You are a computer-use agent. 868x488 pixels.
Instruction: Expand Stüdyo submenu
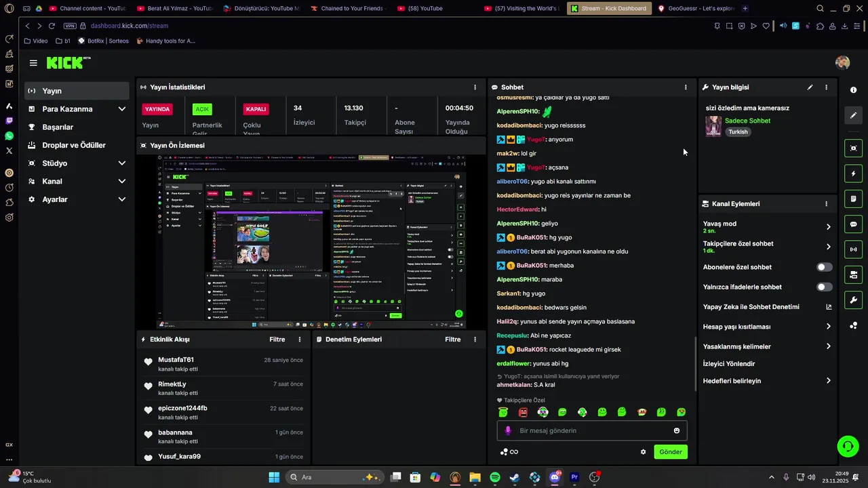(122, 163)
